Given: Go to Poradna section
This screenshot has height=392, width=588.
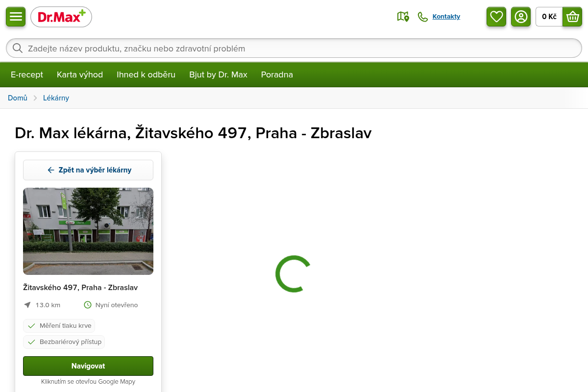Looking at the screenshot, I should [x=277, y=74].
